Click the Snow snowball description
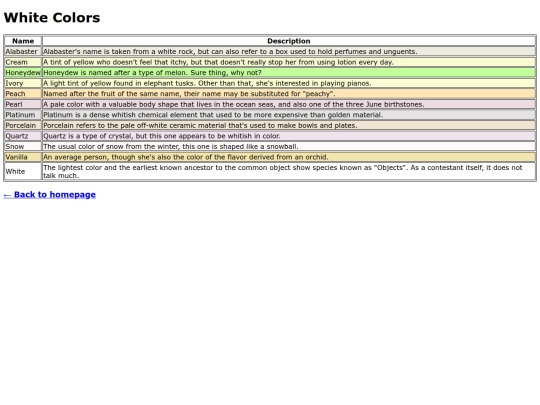This screenshot has height=405, width=540. 289,147
